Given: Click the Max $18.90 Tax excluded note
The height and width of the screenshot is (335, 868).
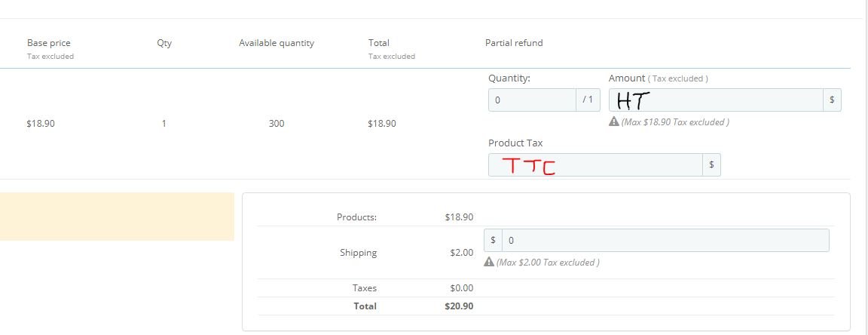Looking at the screenshot, I should 675,121.
